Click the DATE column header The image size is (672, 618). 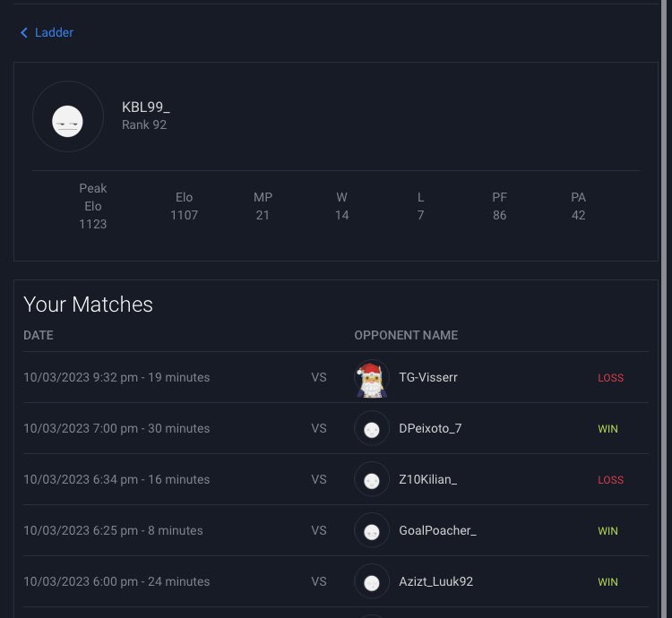tap(39, 335)
